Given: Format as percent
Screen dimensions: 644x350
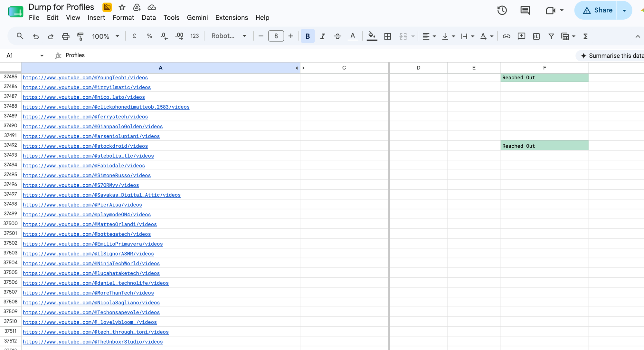Looking at the screenshot, I should coord(149,36).
